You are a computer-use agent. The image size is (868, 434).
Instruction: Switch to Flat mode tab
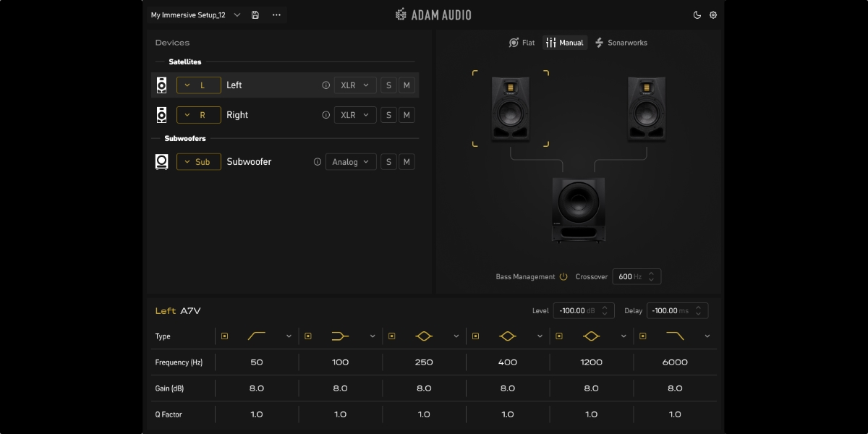coord(522,43)
